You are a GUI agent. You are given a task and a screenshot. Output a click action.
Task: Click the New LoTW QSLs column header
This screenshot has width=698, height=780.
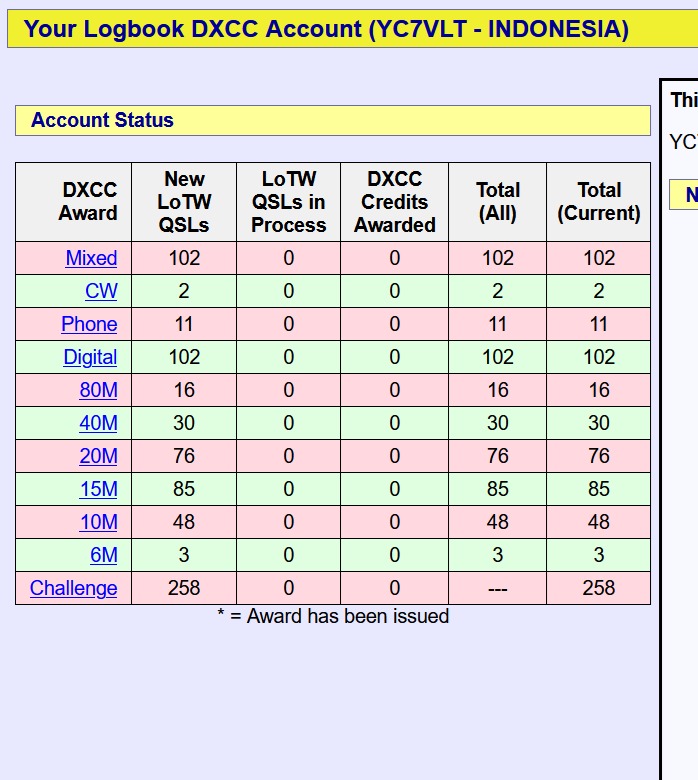click(184, 202)
